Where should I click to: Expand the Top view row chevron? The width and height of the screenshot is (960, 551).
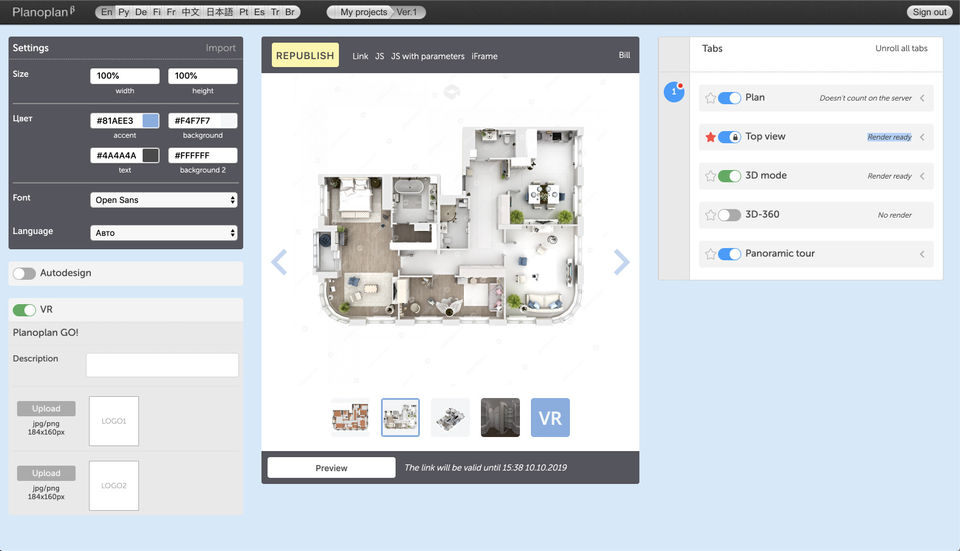pos(922,137)
